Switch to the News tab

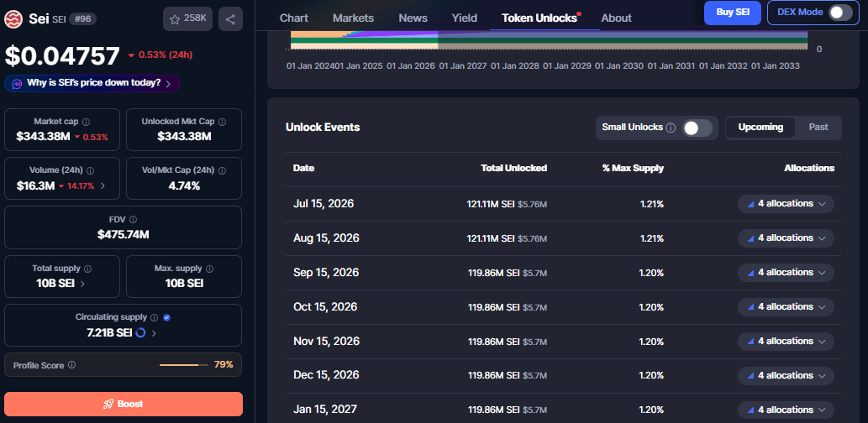pos(413,18)
